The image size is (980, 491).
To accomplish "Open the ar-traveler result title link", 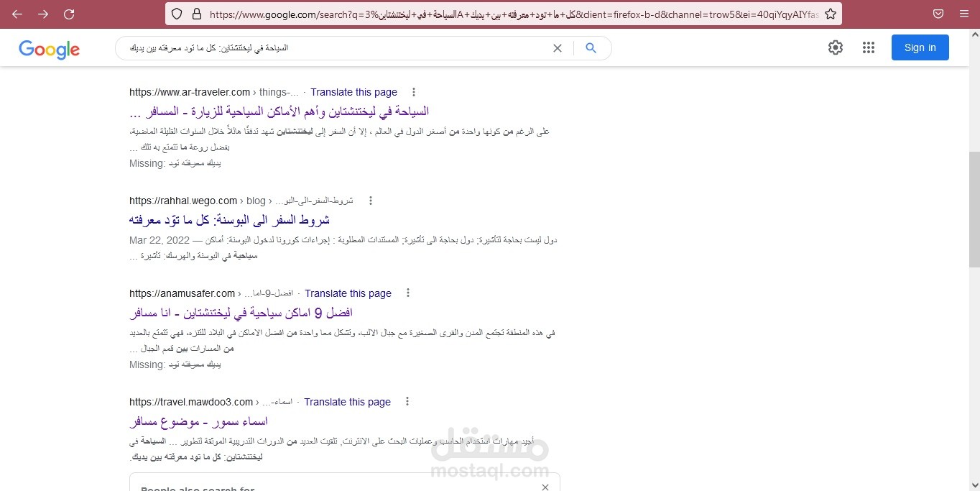I will [x=279, y=111].
